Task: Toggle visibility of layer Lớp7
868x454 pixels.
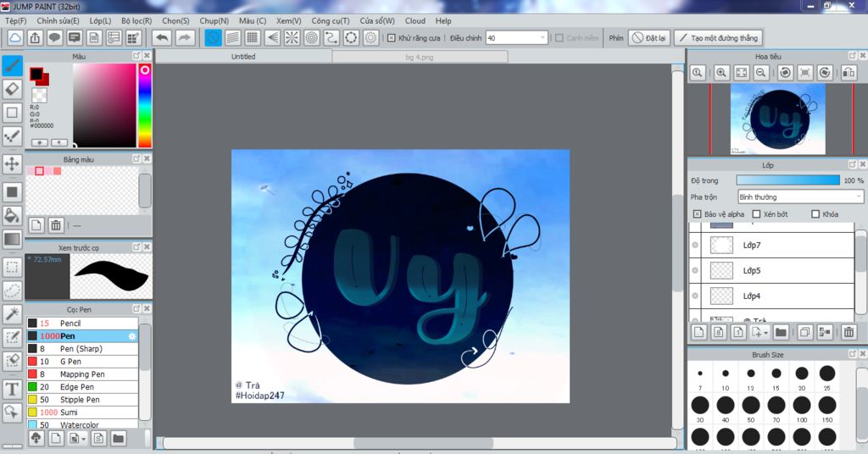Action: coord(695,245)
